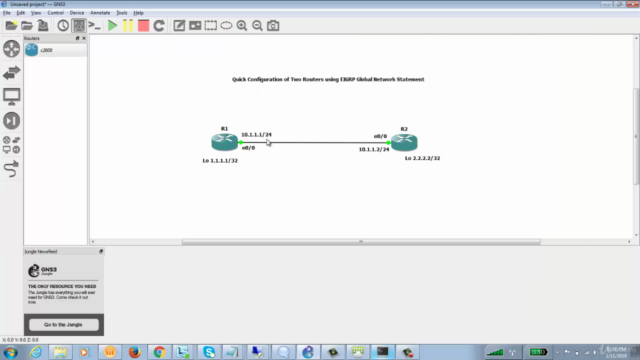The width and height of the screenshot is (640, 360).
Task: Select router R2 on the canvas
Action: pos(404,142)
